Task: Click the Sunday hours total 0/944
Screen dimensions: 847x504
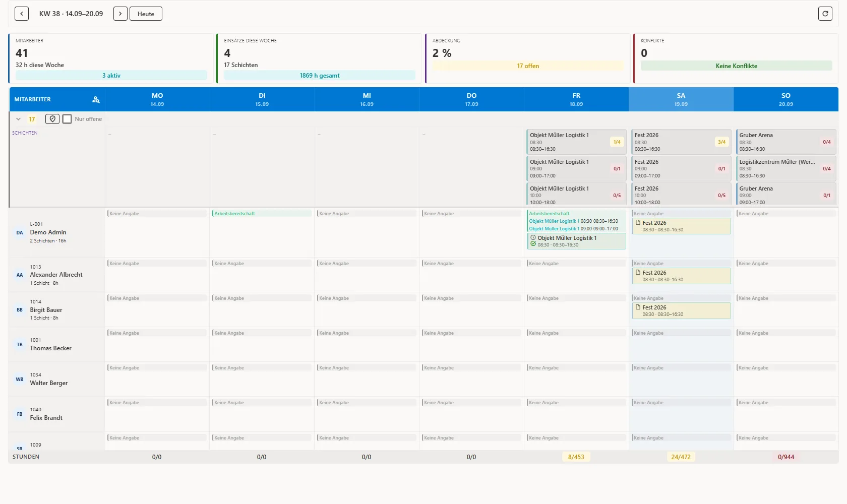Action: [x=786, y=457]
